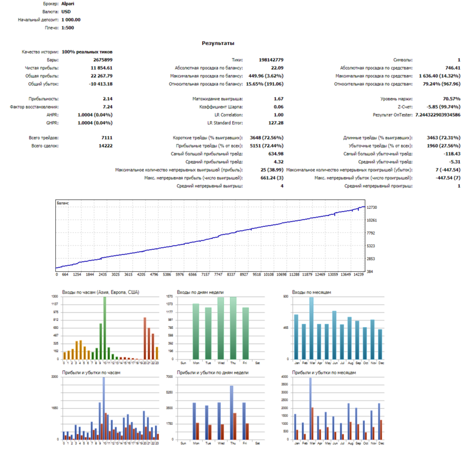Select the "Прибыли и убытки по месяцам" title
Image resolution: width=476 pixels, height=450 pixels.
coord(324,373)
